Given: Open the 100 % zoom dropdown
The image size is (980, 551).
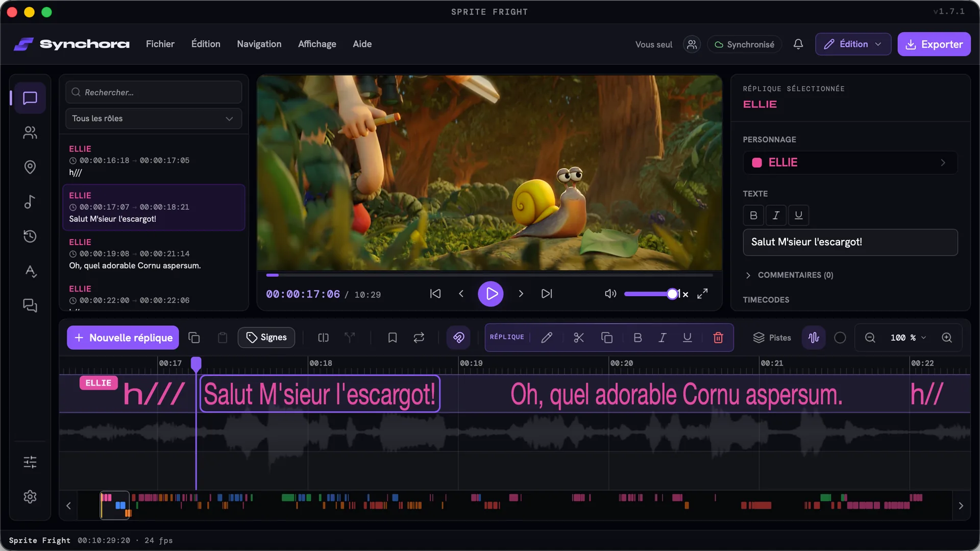Looking at the screenshot, I should (909, 338).
